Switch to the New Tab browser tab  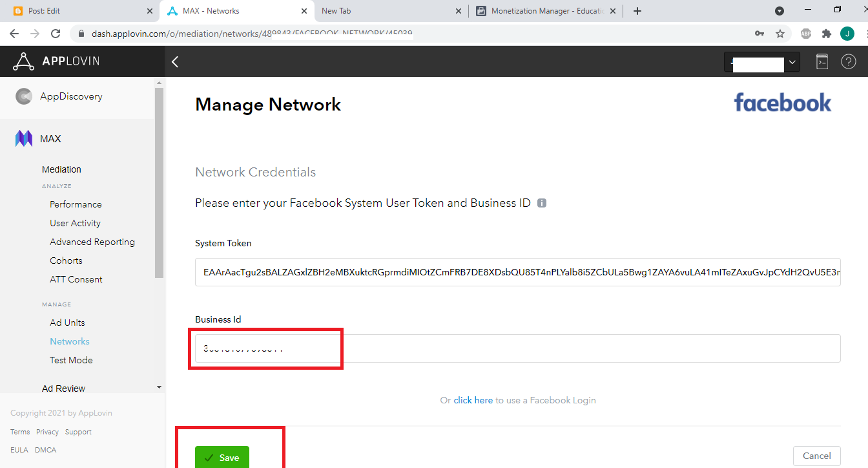tap(391, 11)
